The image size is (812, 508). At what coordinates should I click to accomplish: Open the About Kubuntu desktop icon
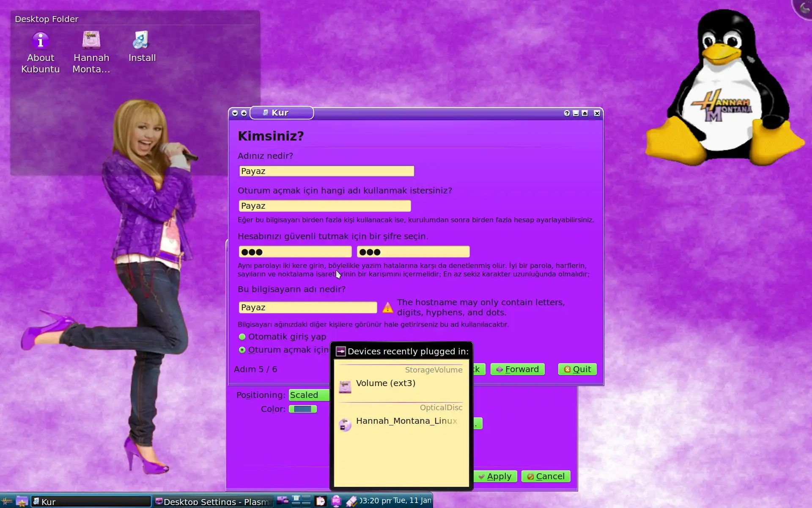point(41,41)
